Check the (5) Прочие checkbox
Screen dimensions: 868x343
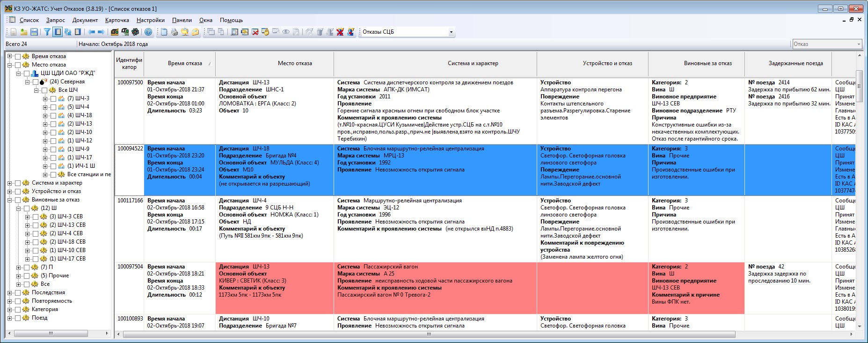point(27,276)
